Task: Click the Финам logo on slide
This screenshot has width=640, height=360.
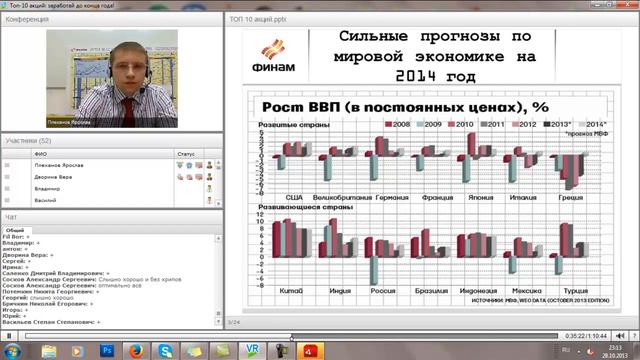Action: click(x=273, y=55)
